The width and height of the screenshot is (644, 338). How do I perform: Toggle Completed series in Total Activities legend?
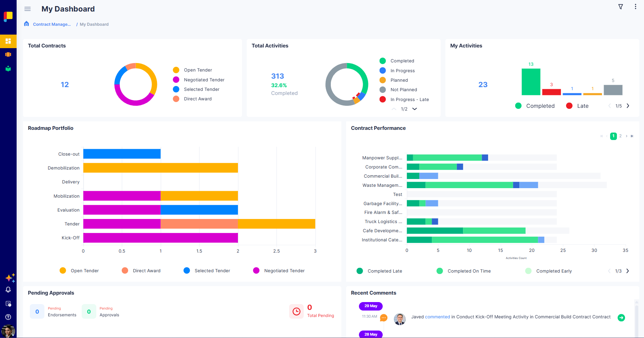[397, 61]
